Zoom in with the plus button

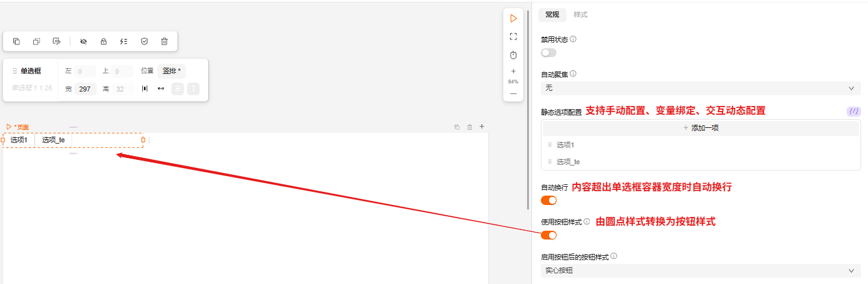[513, 71]
